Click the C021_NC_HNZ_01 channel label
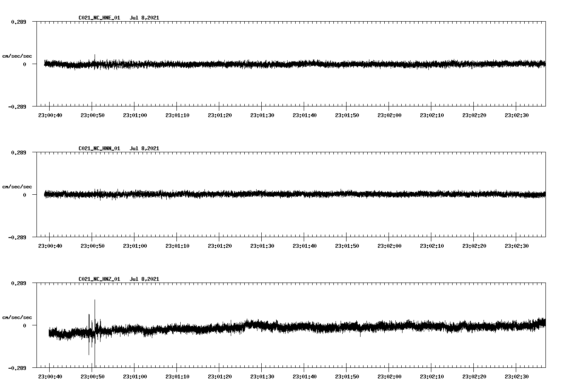This screenshot has width=576, height=392. [99, 278]
